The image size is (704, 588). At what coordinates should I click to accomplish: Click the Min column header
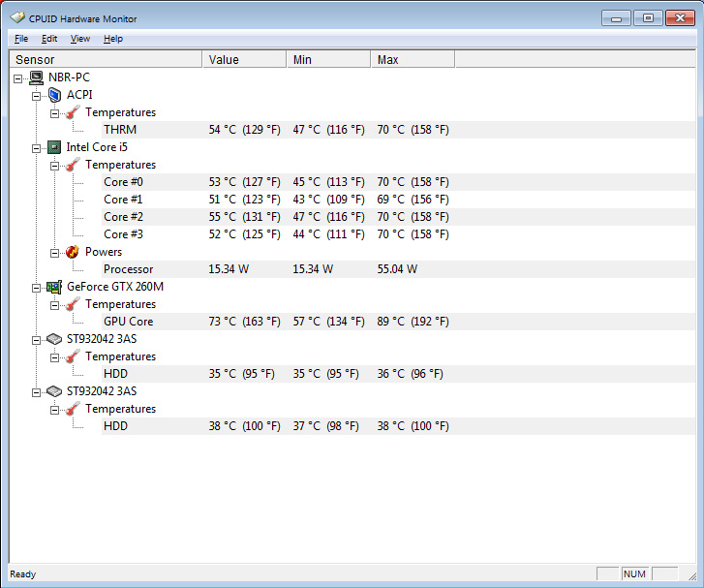328,59
